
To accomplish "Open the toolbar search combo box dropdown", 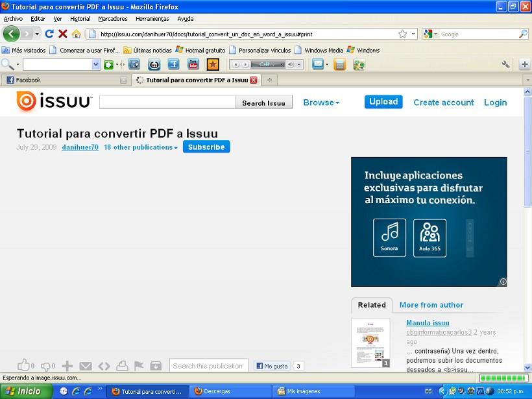I will click(x=96, y=64).
